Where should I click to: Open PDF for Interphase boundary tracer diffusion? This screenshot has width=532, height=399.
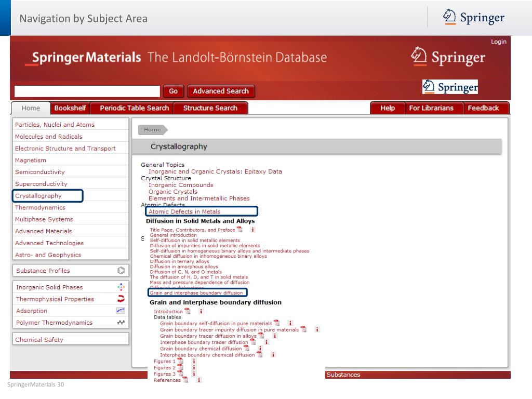coord(253,342)
